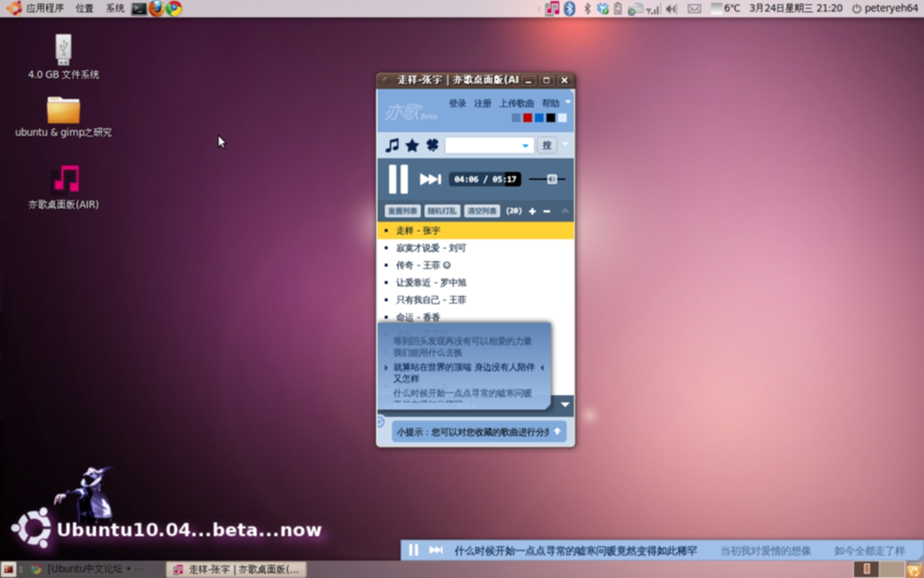This screenshot has width=924, height=578.
Task: Click the 重置列表 reset list button
Action: click(403, 211)
